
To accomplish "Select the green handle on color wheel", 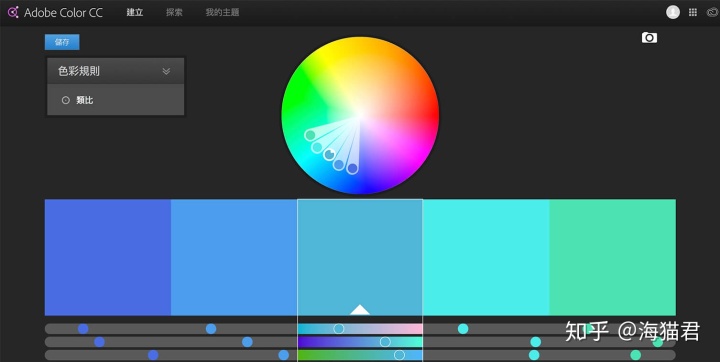I will (310, 135).
